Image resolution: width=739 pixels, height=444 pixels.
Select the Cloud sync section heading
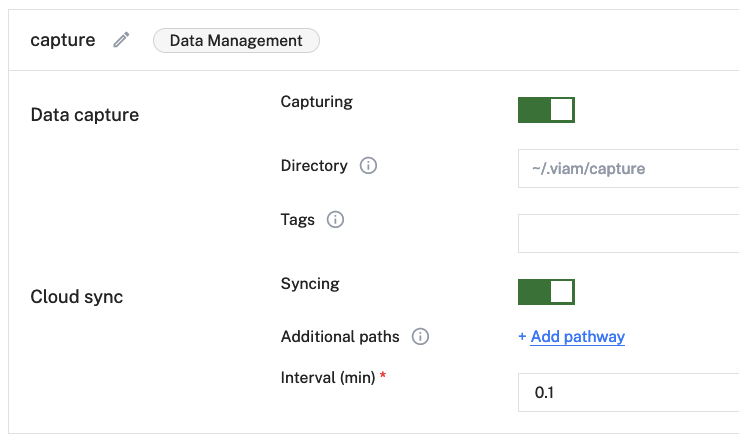(77, 297)
